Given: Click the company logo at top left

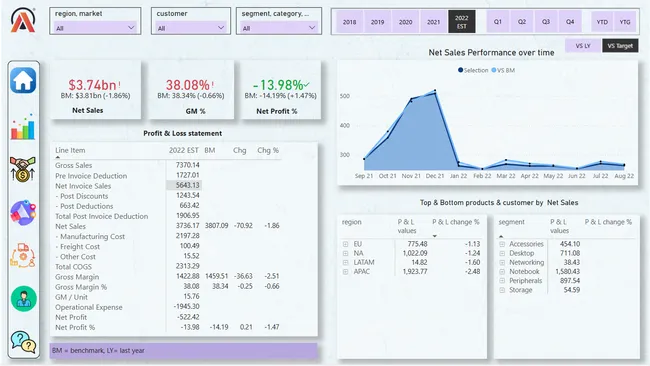Looking at the screenshot, I should pos(23,20).
